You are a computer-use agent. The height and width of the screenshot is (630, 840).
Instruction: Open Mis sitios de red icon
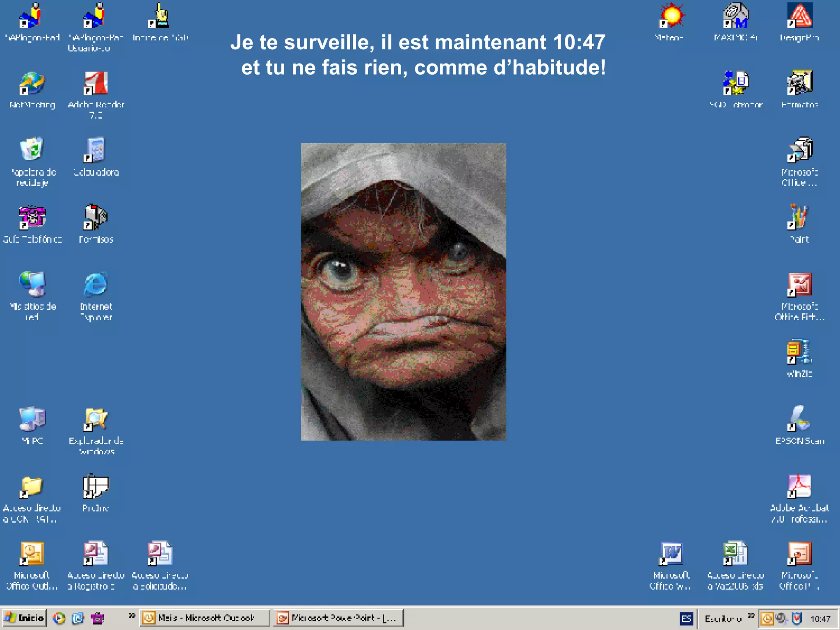point(32,284)
